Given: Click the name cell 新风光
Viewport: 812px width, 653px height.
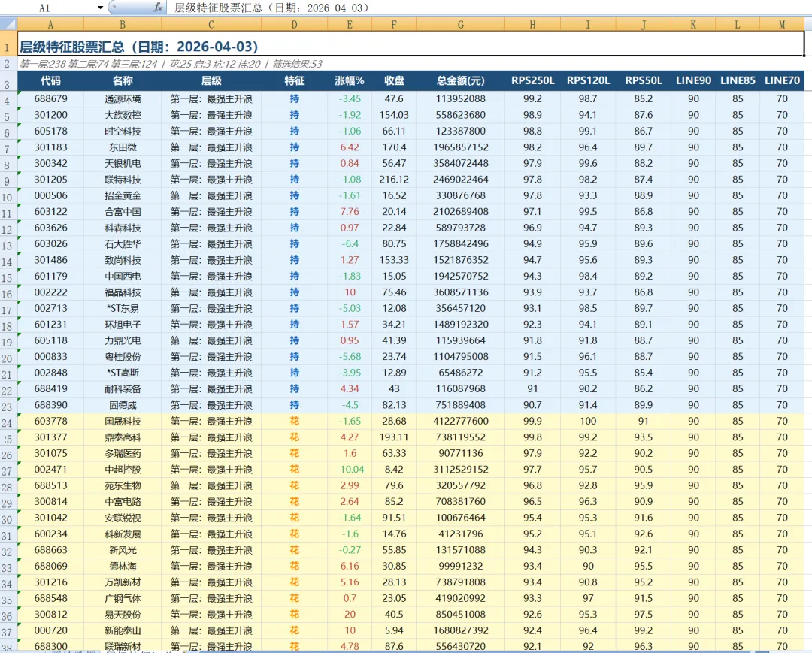Looking at the screenshot, I should 123,549.
